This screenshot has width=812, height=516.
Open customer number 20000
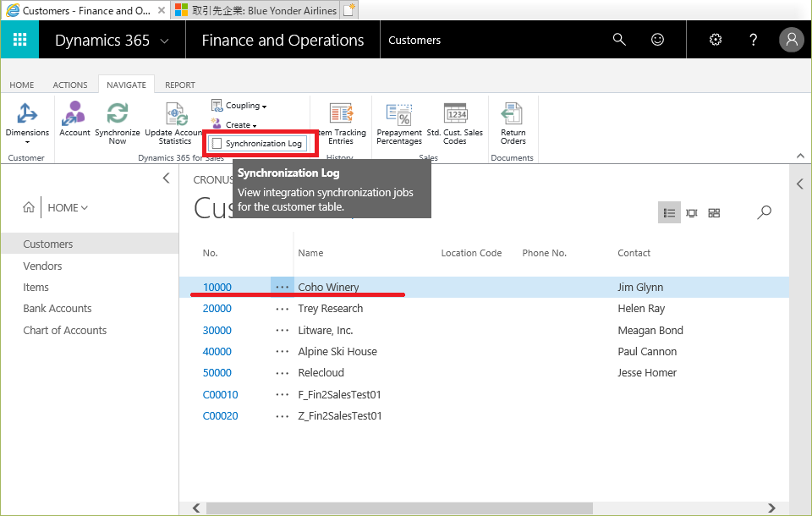point(217,309)
